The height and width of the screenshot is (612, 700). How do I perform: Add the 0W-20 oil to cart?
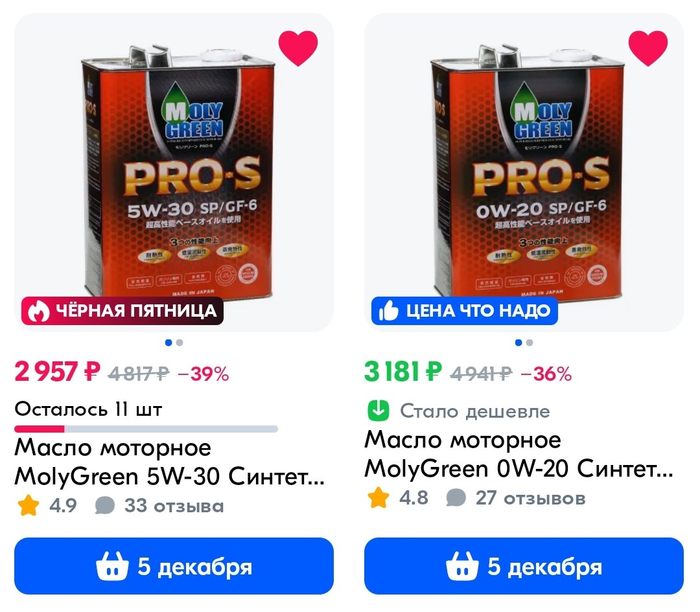(524, 566)
